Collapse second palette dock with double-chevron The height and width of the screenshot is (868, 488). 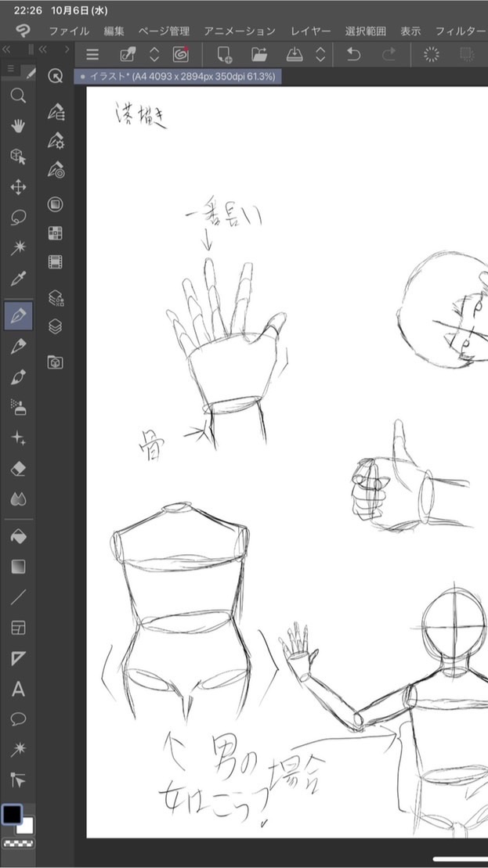click(x=42, y=49)
